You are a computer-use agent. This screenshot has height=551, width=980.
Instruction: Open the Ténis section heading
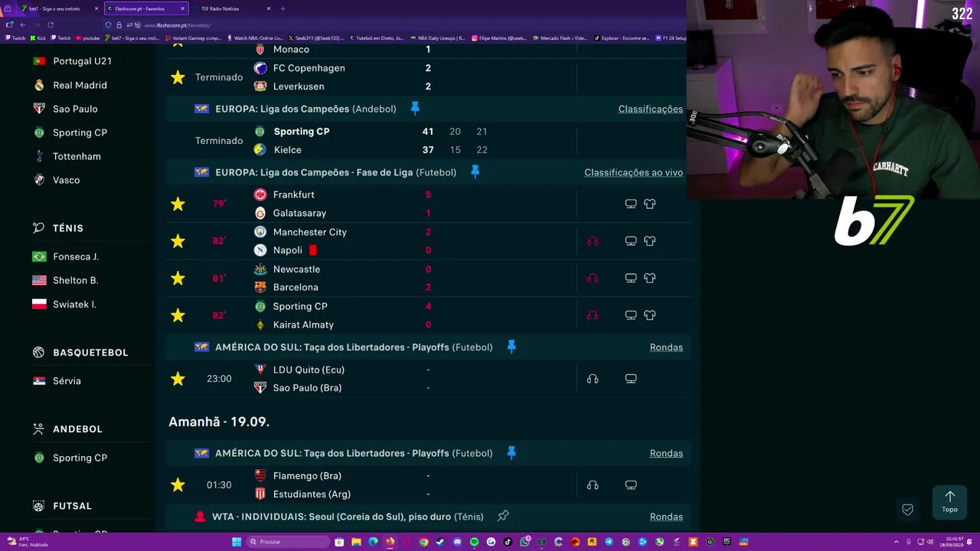point(68,228)
